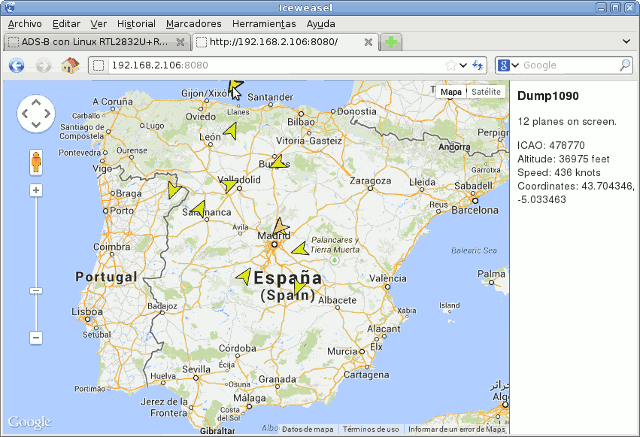Click in the Google search box
The width and height of the screenshot is (640, 437).
tap(570, 65)
